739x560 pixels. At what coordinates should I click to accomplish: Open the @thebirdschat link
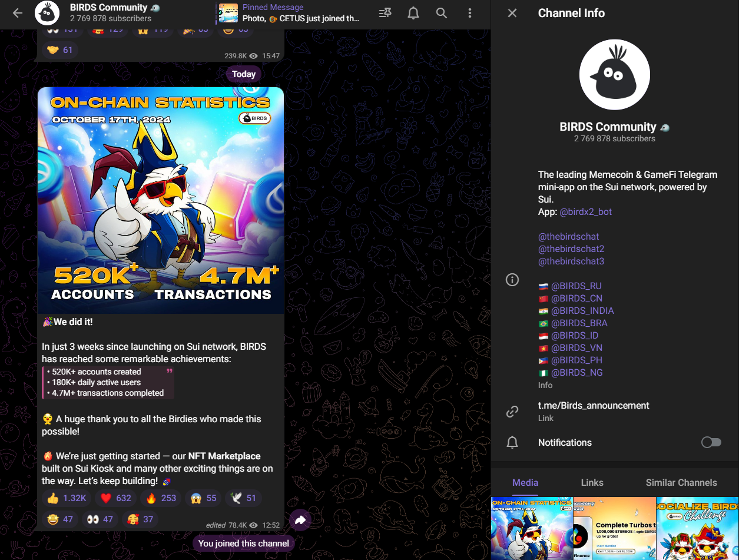569,237
